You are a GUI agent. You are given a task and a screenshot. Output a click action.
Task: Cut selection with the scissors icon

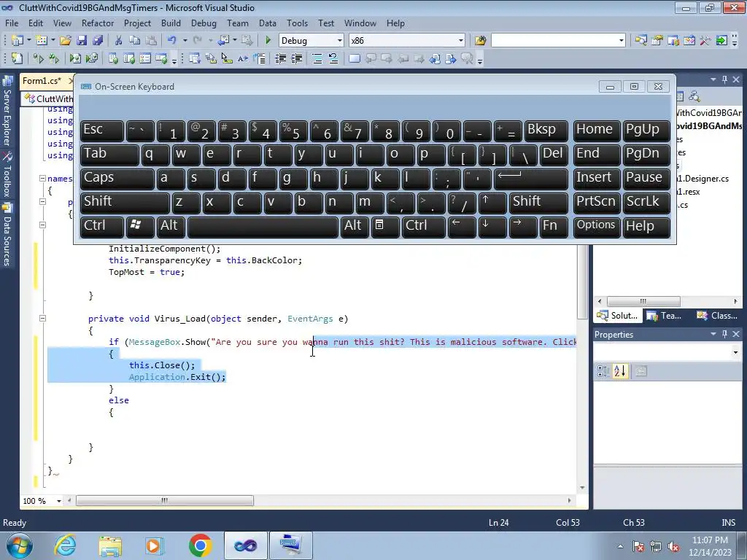point(119,41)
